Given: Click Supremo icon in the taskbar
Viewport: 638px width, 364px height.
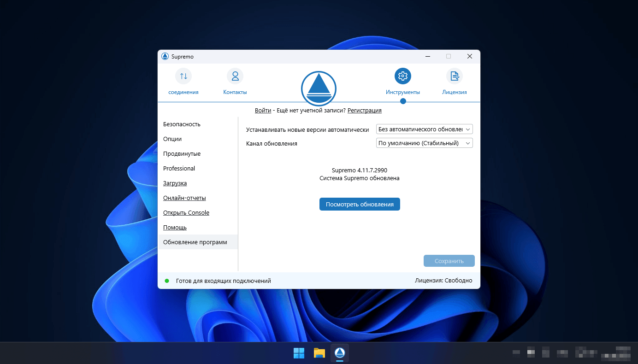Looking at the screenshot, I should (340, 353).
